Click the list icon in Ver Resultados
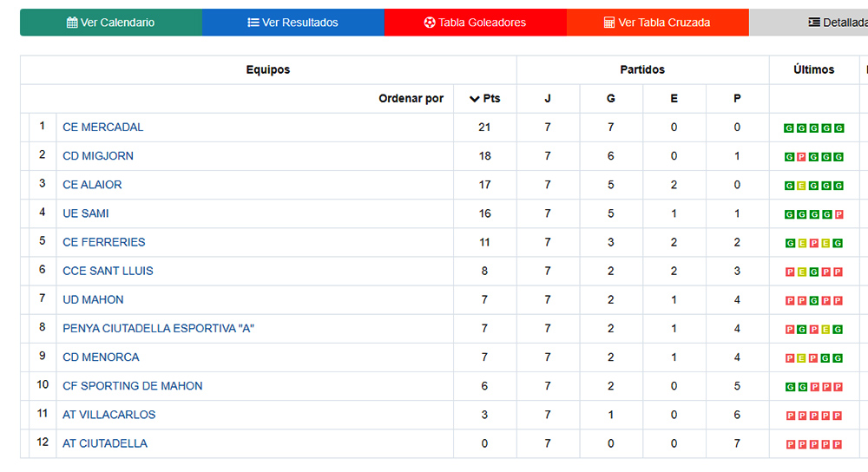868x472 pixels. coord(253,23)
